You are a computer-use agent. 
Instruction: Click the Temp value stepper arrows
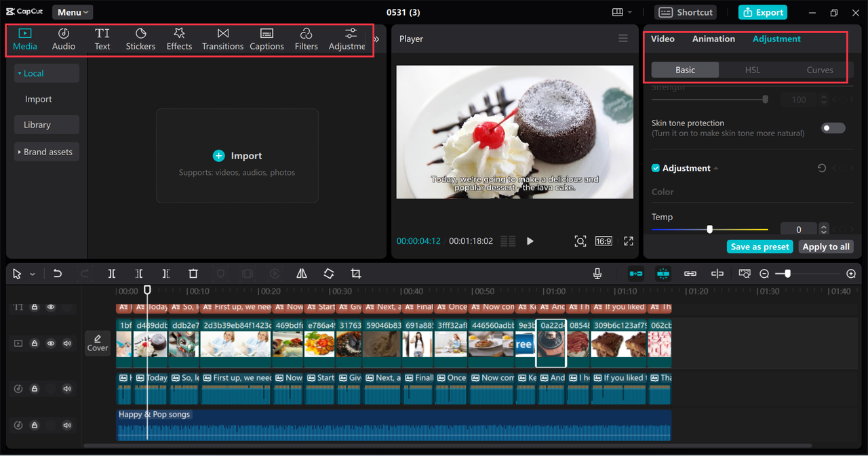824,229
